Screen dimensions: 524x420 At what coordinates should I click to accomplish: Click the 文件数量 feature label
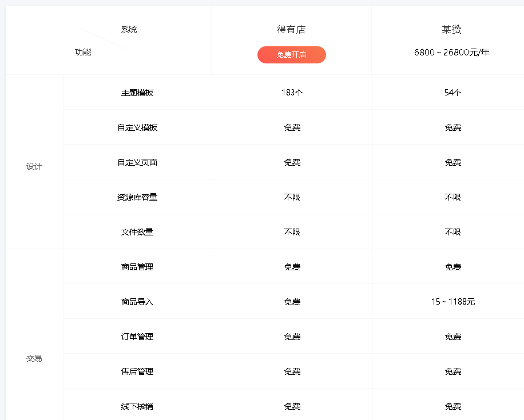click(x=137, y=232)
